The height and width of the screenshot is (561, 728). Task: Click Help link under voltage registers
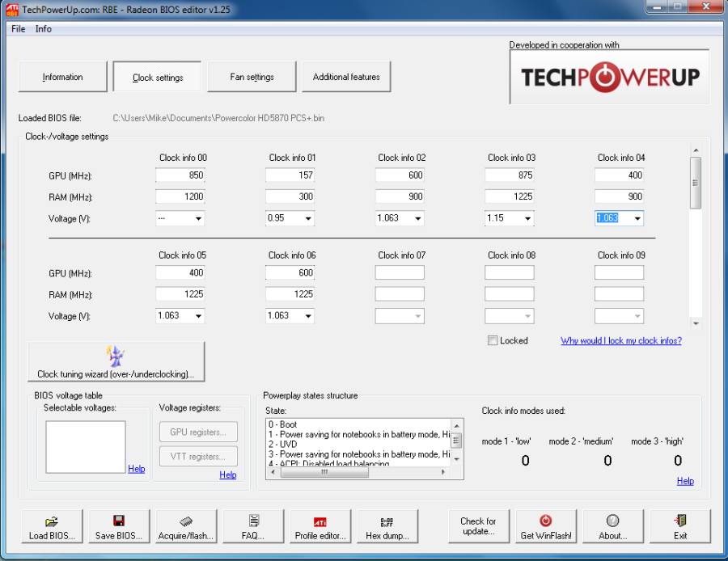[228, 475]
